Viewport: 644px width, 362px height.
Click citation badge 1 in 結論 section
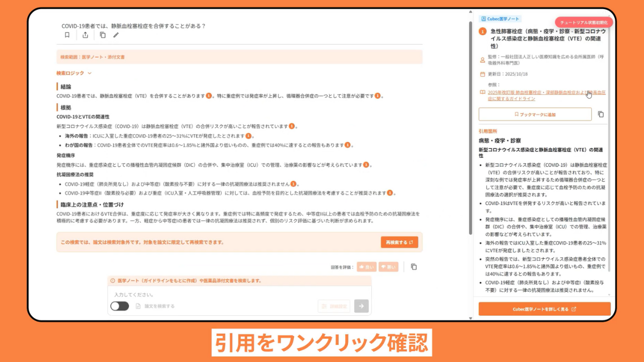pyautogui.click(x=208, y=96)
